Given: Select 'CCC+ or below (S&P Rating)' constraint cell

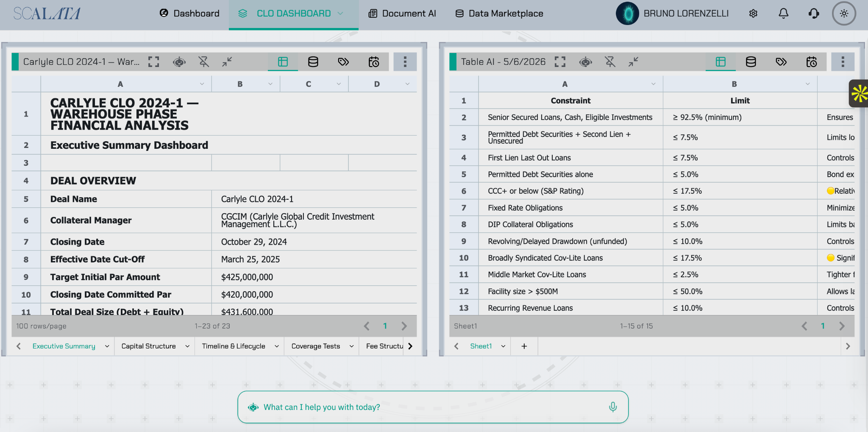Looking at the screenshot, I should click(x=570, y=191).
